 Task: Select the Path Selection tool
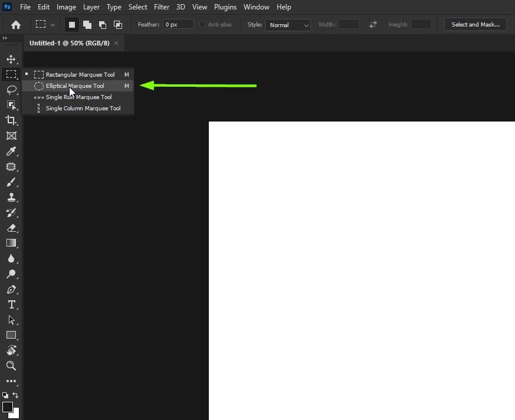click(11, 320)
